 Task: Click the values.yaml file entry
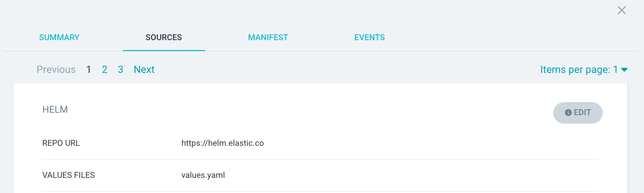click(203, 175)
